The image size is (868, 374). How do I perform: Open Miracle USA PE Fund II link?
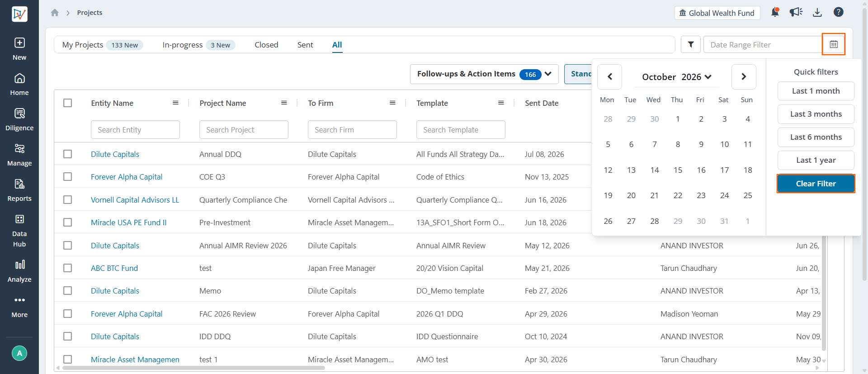point(129,223)
